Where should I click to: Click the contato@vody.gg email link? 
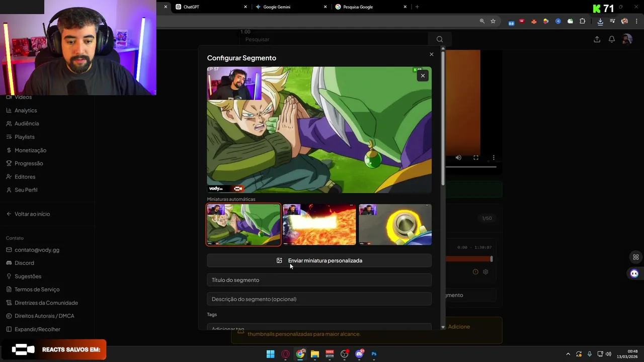(x=37, y=250)
